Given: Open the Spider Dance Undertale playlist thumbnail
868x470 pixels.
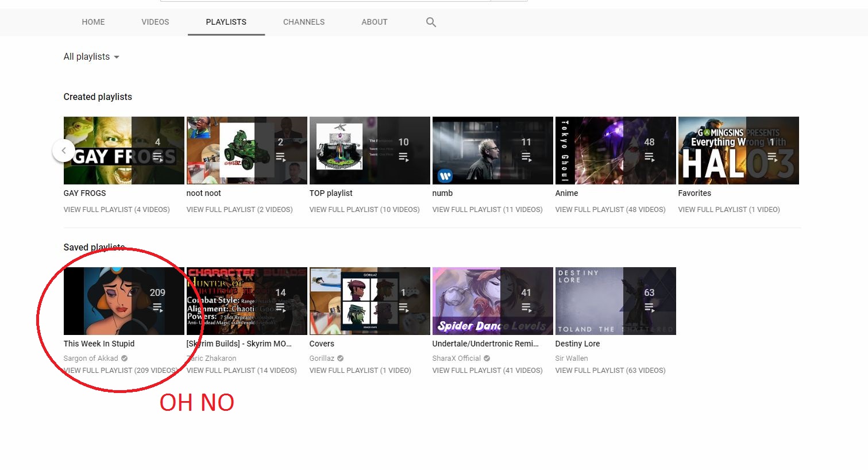Looking at the screenshot, I should (x=493, y=301).
